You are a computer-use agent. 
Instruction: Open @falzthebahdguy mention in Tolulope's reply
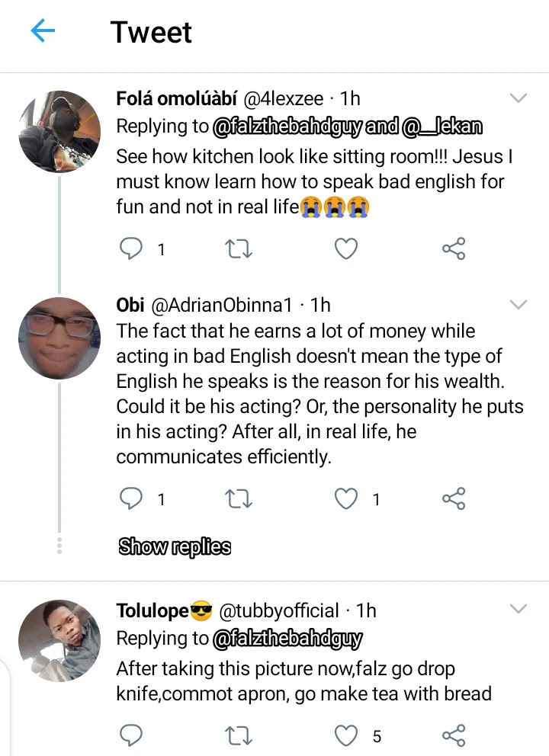coord(287,639)
